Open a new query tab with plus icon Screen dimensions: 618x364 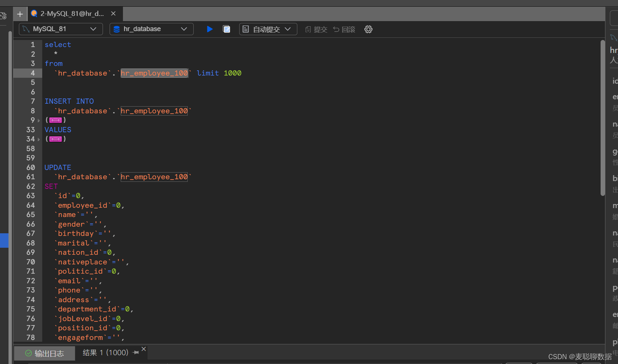coord(20,14)
